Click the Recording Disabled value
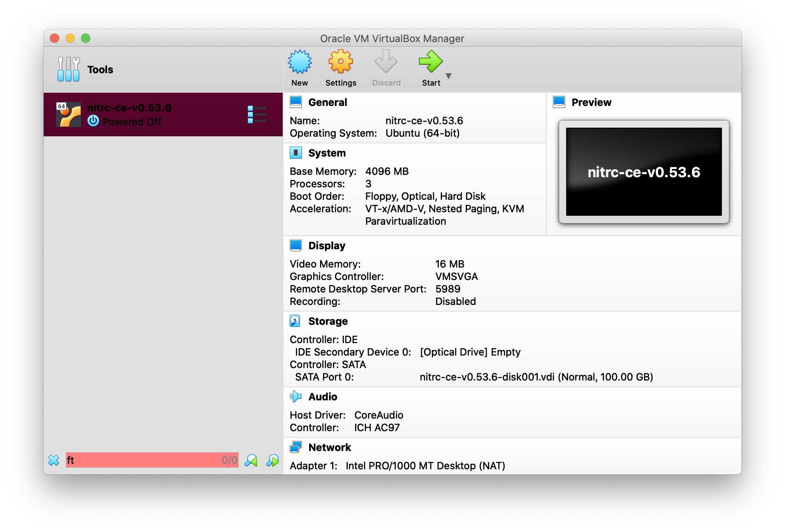 point(456,301)
